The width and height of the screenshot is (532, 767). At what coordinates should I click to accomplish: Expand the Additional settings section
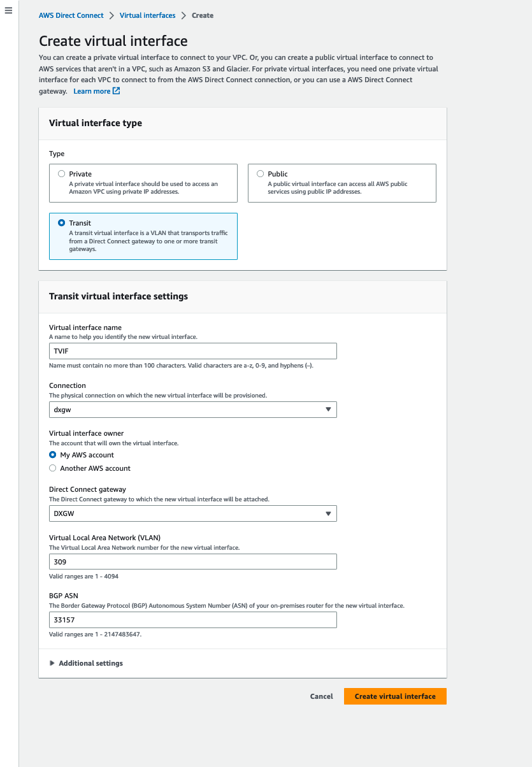(x=90, y=663)
